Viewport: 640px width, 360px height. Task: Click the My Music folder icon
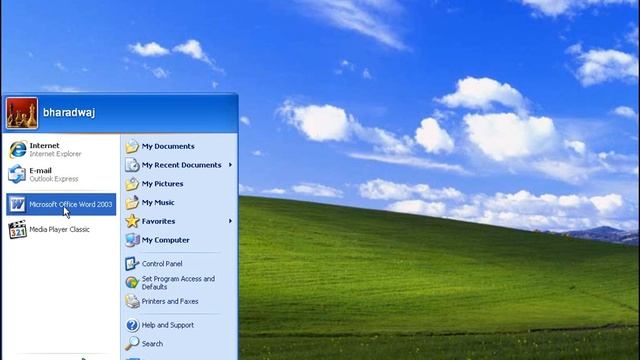pos(132,202)
